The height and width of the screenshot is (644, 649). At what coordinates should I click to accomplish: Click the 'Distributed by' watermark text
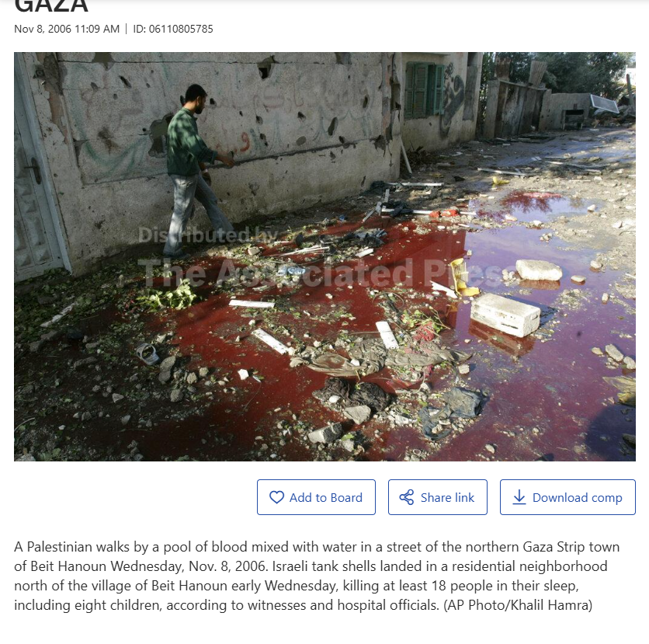[x=208, y=235]
